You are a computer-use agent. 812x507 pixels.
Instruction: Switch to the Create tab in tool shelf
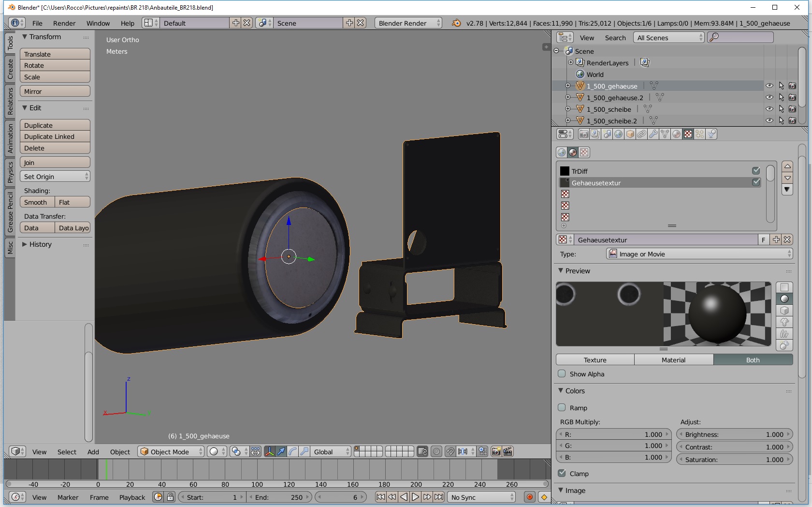pyautogui.click(x=10, y=69)
